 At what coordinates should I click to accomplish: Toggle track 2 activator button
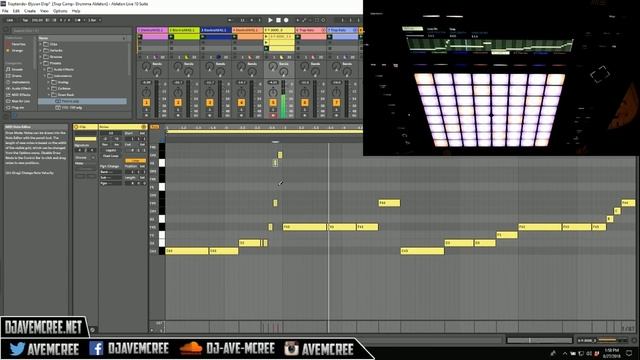pyautogui.click(x=178, y=103)
